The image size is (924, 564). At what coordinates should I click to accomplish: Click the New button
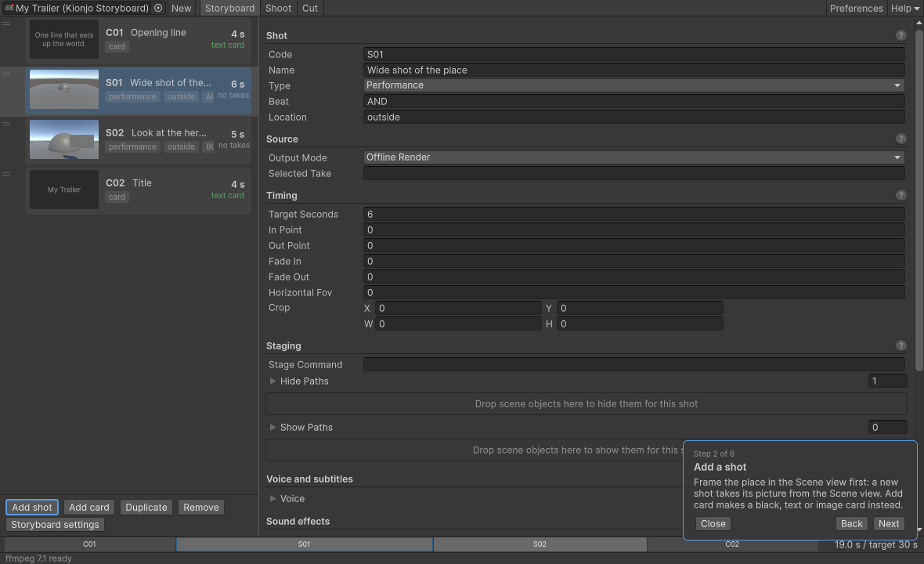pos(182,9)
